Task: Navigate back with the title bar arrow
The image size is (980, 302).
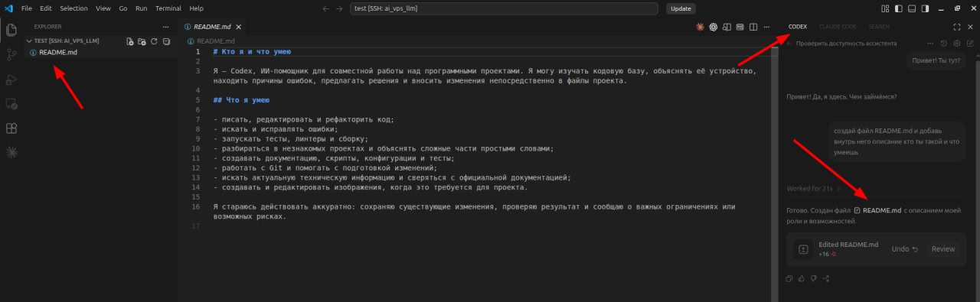Action: (x=326, y=8)
